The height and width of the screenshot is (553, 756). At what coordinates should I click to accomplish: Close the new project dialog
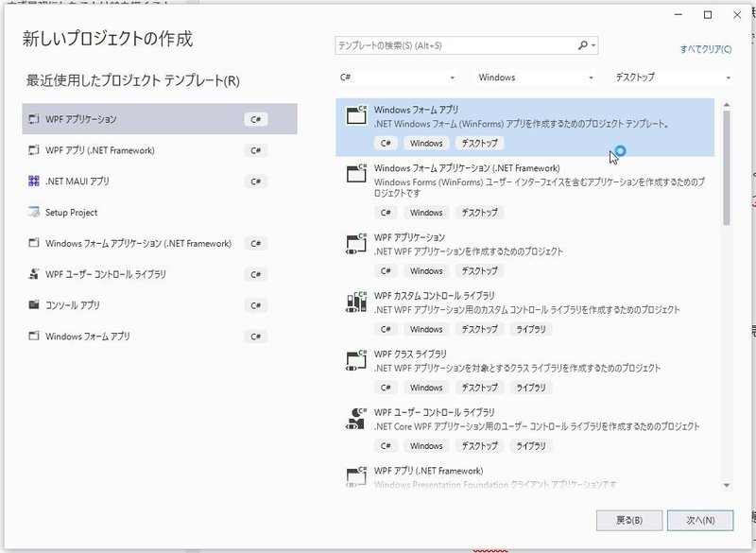coord(737,15)
